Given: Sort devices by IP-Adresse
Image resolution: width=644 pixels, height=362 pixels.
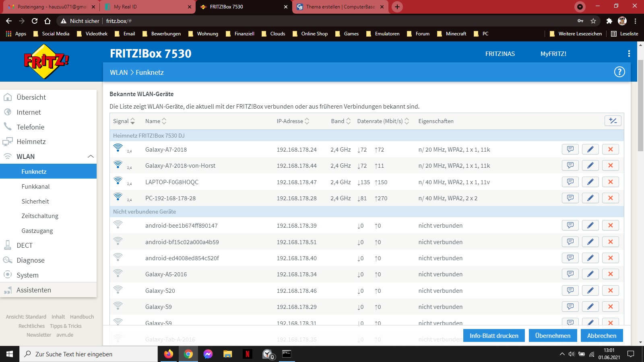Looking at the screenshot, I should pyautogui.click(x=293, y=121).
